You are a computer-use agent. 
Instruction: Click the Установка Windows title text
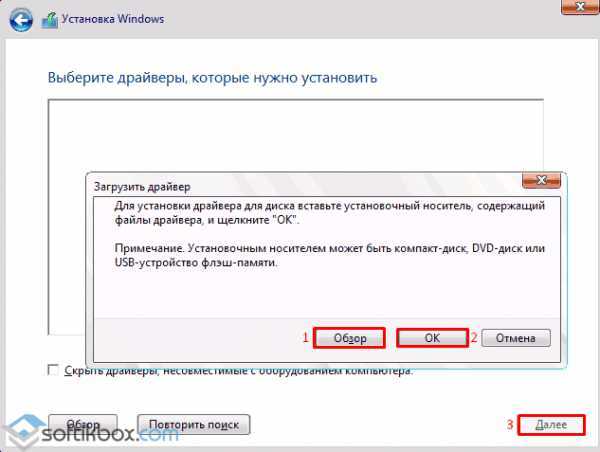click(x=113, y=19)
